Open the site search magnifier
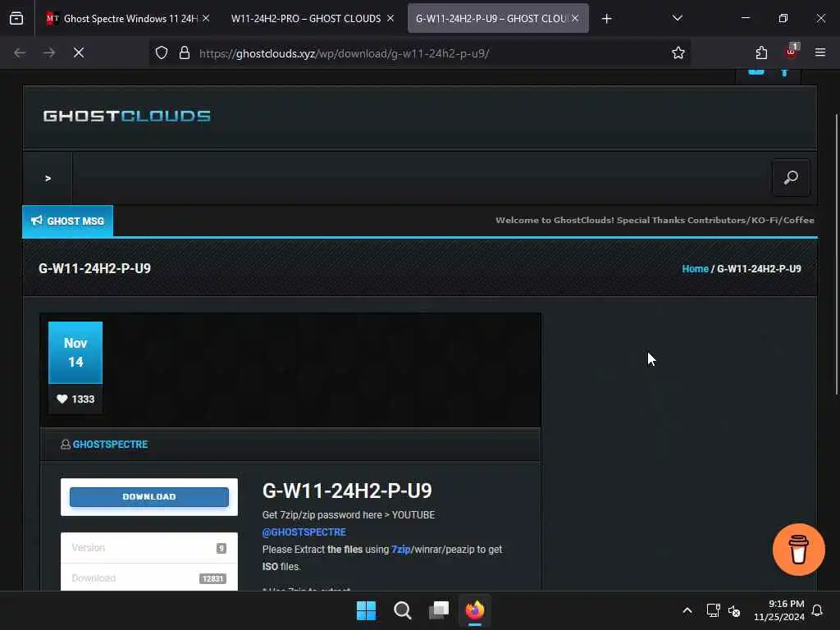 tap(791, 177)
